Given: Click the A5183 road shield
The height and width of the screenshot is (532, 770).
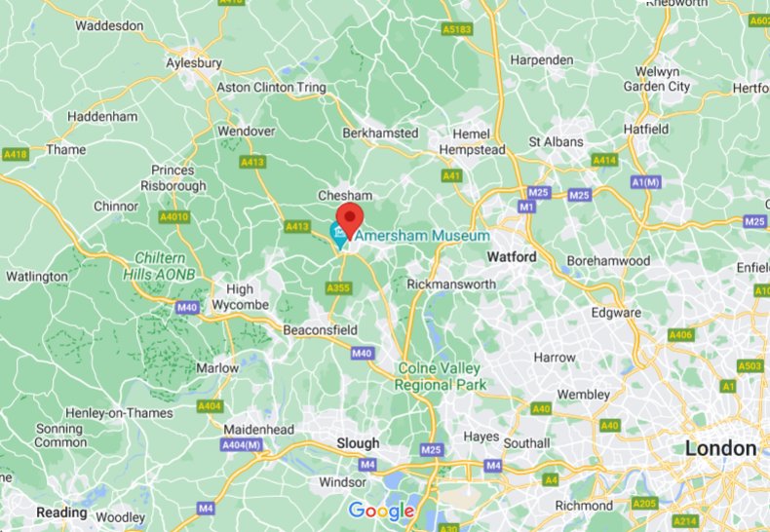Looking at the screenshot, I should 457,29.
